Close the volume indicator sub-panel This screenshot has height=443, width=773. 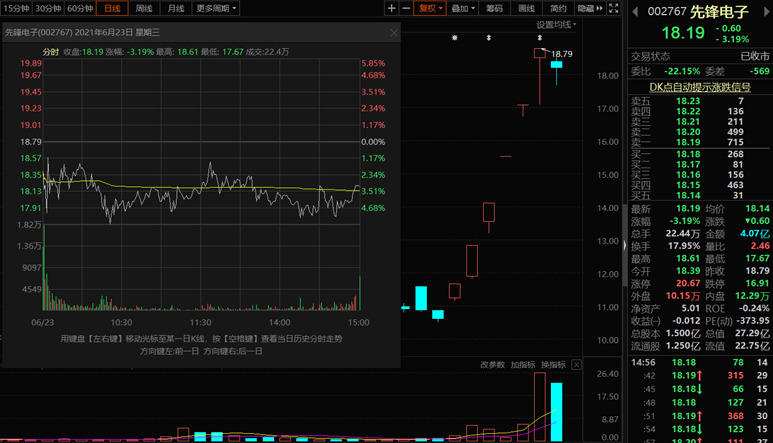tap(576, 365)
